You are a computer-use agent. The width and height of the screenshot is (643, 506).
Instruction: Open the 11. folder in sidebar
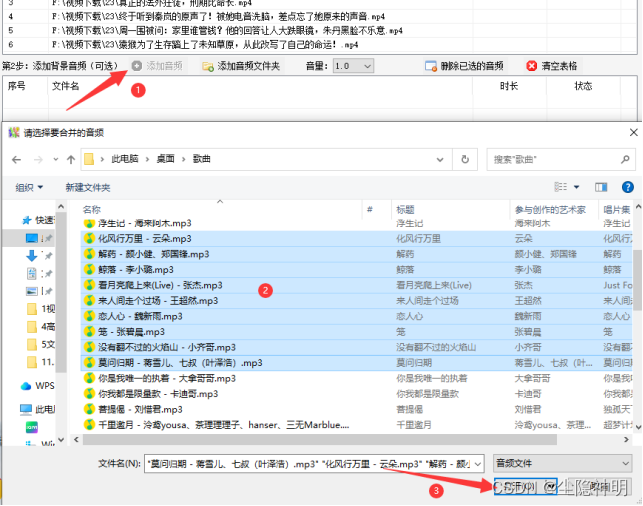pyautogui.click(x=40, y=362)
